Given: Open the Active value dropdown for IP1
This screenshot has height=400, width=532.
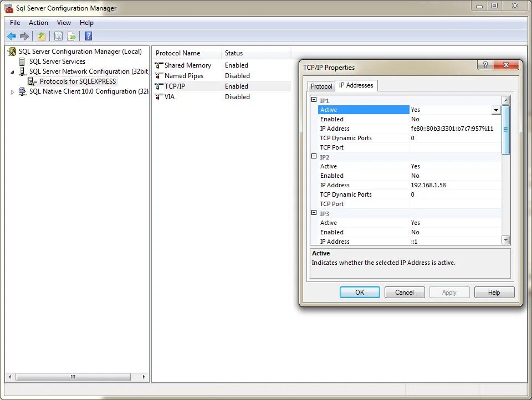Looking at the screenshot, I should point(496,110).
